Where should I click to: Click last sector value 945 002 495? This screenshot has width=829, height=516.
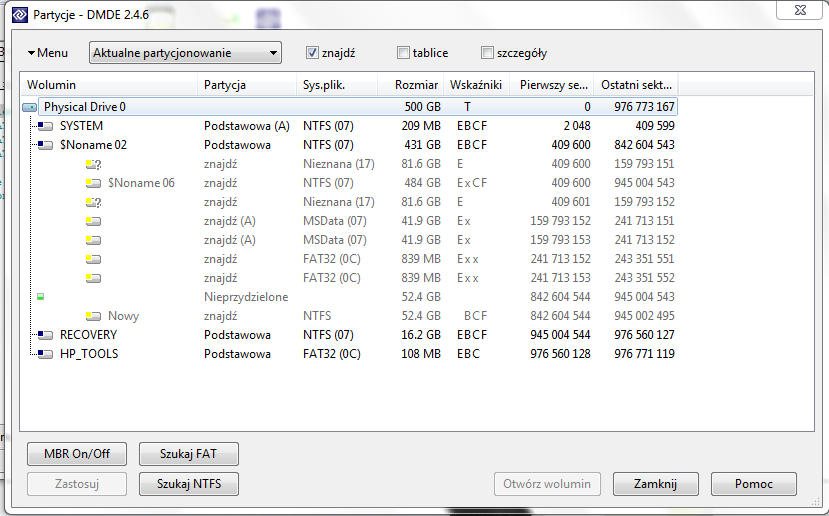pyautogui.click(x=644, y=316)
